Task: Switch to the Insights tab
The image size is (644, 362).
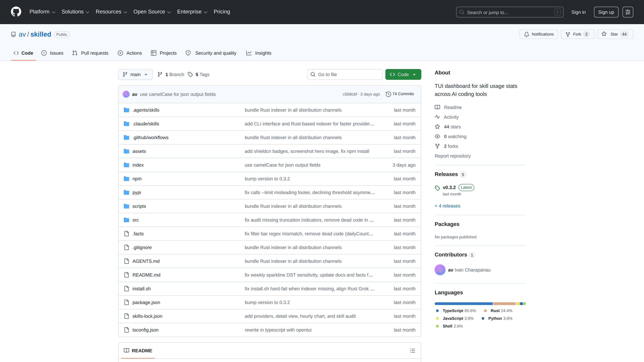Action: click(259, 53)
